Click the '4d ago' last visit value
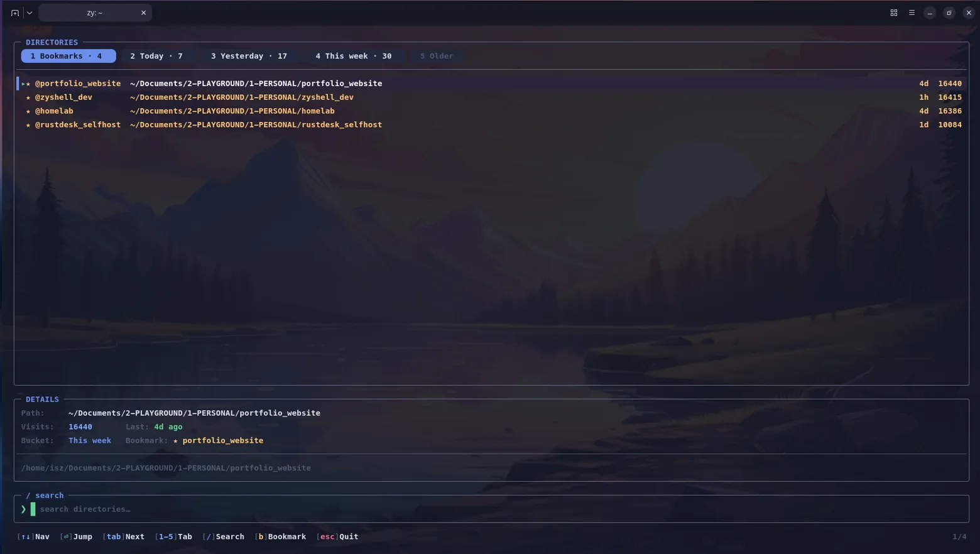 168,426
